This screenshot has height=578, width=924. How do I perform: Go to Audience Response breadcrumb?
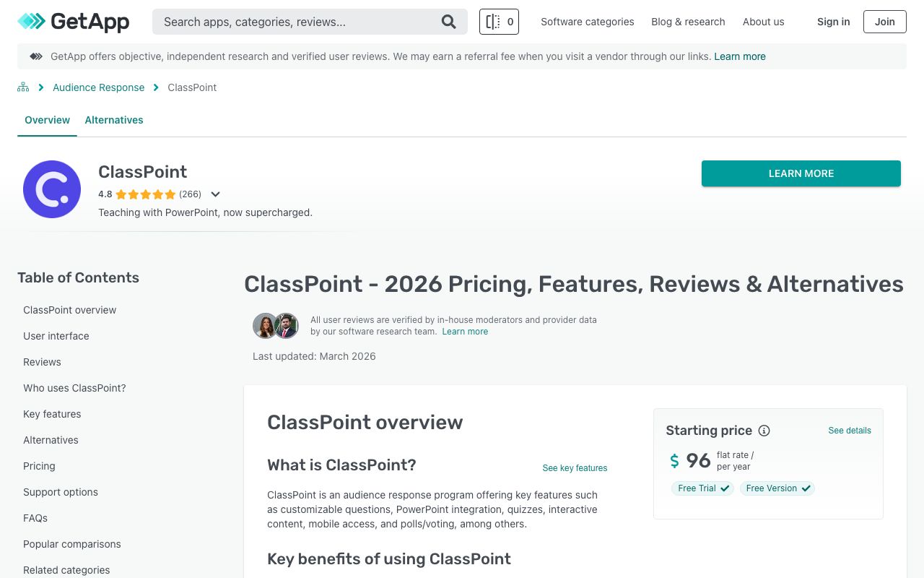coord(99,87)
